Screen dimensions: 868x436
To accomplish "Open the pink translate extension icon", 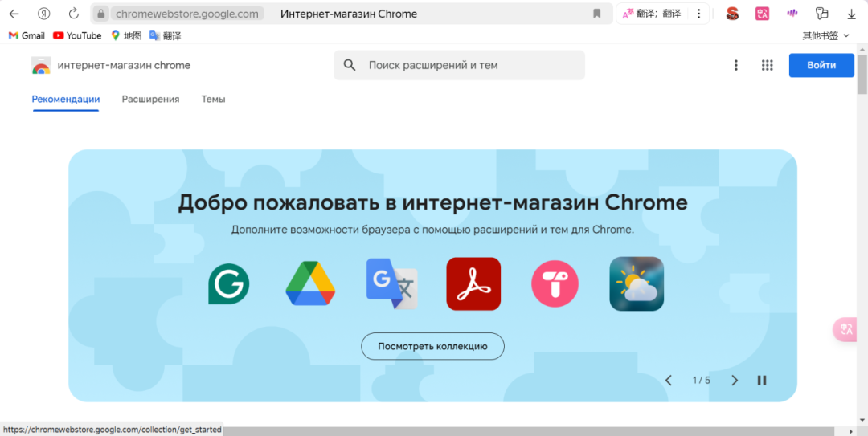I will [762, 14].
